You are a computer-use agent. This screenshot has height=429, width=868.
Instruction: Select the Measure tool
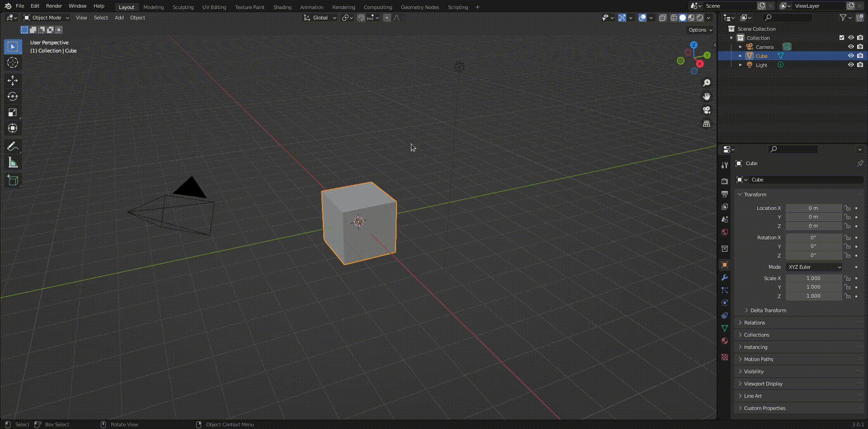13,163
